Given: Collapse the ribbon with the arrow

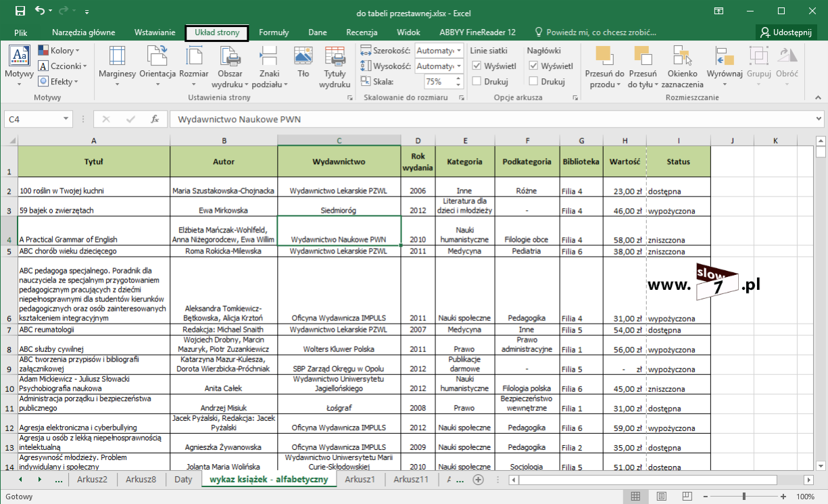Looking at the screenshot, I should click(817, 98).
